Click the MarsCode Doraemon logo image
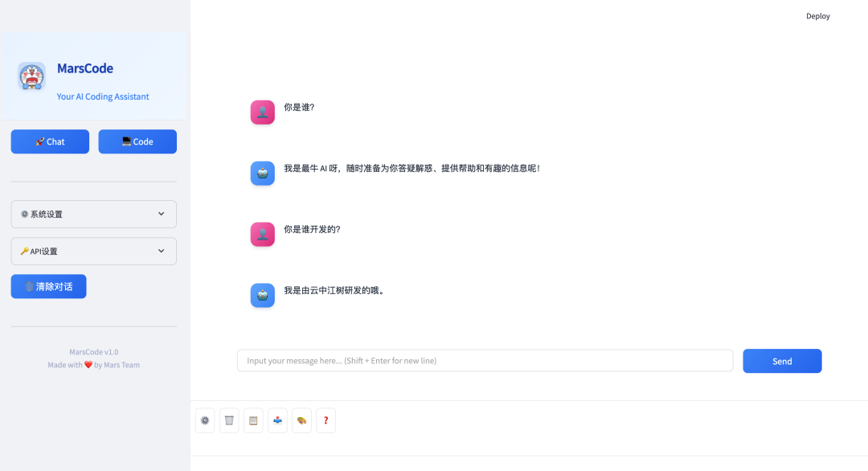The height and width of the screenshot is (471, 868). pos(31,76)
